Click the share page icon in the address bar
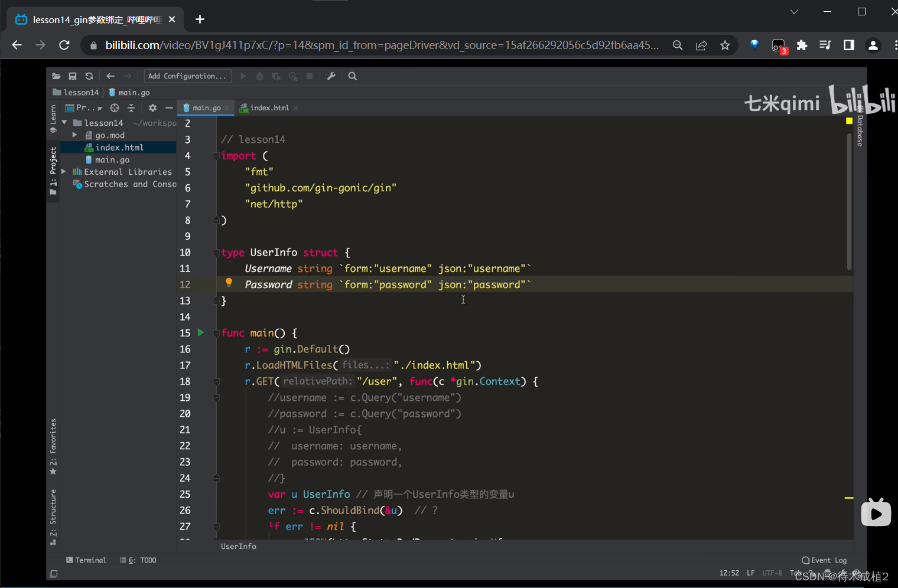 click(x=701, y=45)
